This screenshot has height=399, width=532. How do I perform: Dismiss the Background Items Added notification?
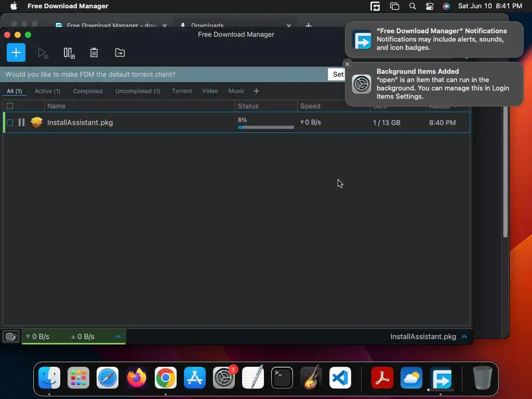coord(347,64)
